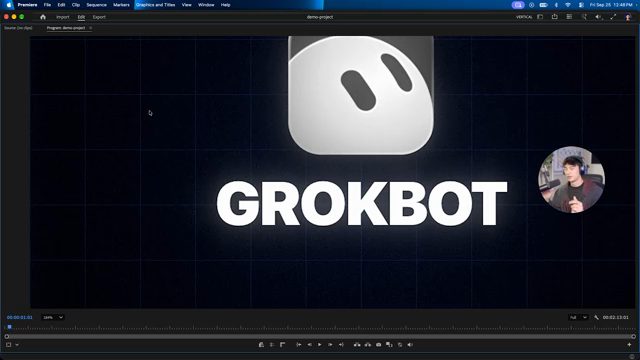Click the Export Frame camera icon

378,345
